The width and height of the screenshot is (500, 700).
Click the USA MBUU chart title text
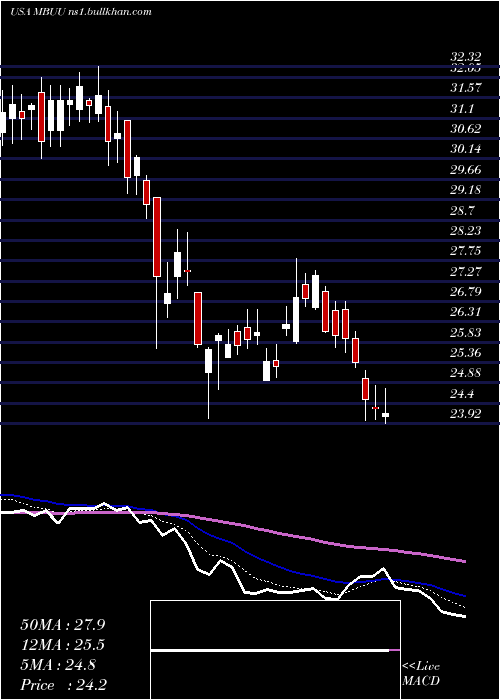[x=80, y=12]
